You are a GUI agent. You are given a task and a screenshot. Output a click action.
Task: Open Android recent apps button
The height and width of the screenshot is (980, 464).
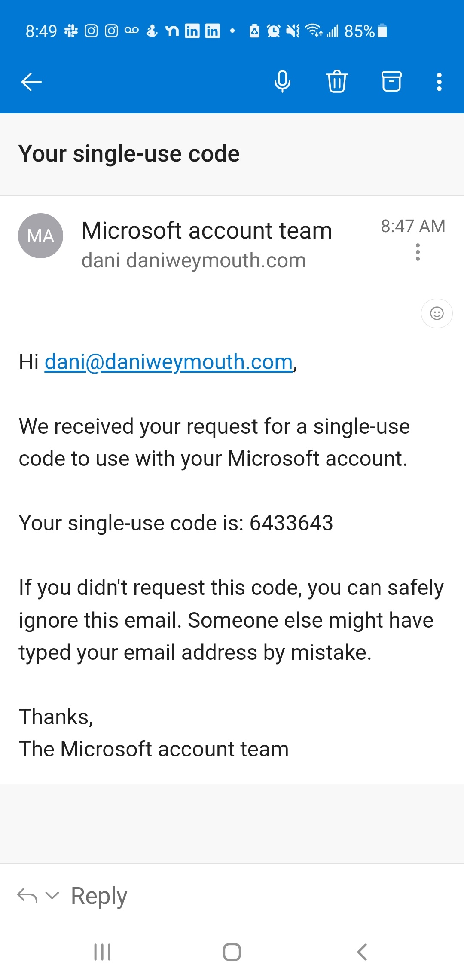tap(102, 952)
